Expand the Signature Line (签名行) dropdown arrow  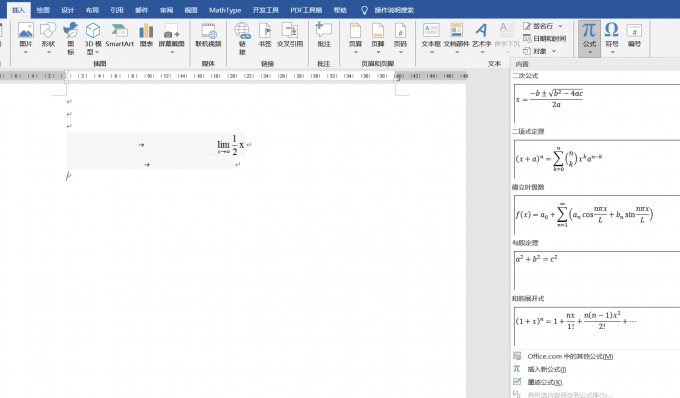click(x=560, y=26)
